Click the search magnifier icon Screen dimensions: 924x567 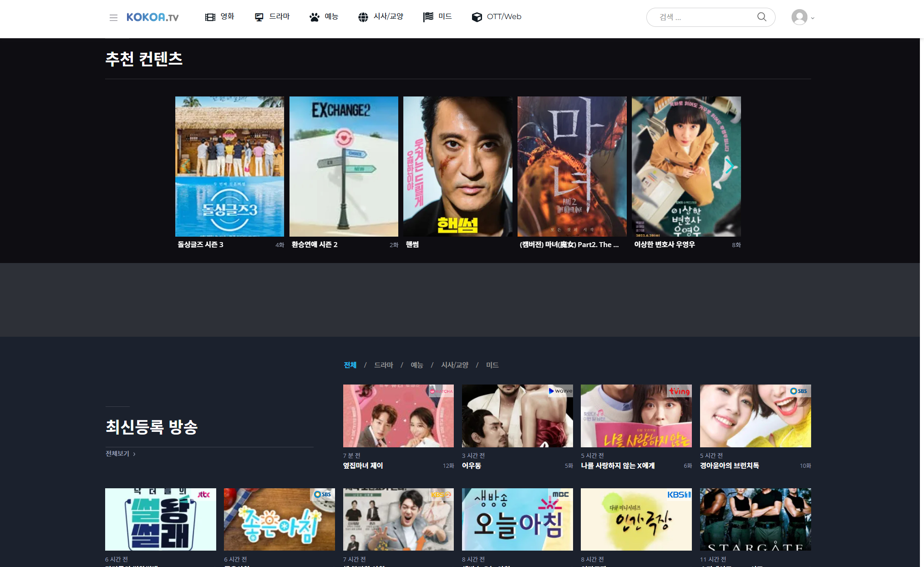pos(762,17)
